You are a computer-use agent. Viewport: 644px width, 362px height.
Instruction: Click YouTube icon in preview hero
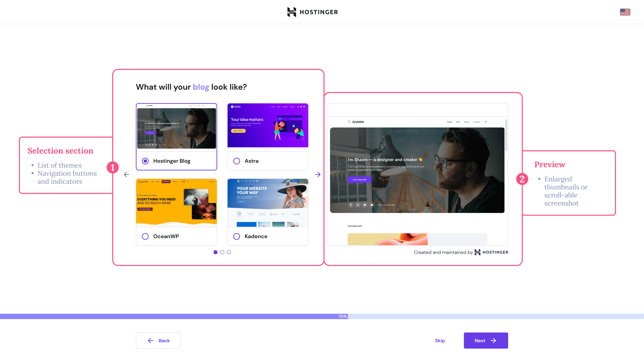click(x=372, y=205)
